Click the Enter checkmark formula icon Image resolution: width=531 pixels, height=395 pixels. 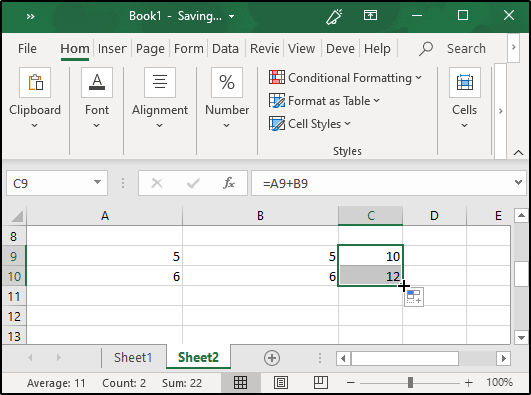193,183
